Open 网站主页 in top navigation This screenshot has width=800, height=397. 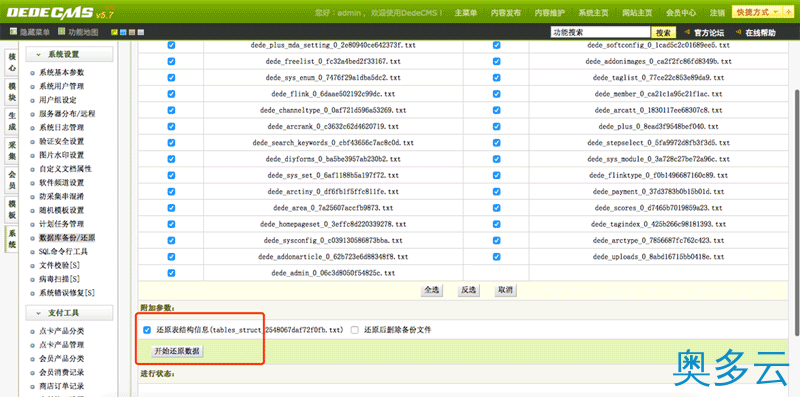(637, 13)
